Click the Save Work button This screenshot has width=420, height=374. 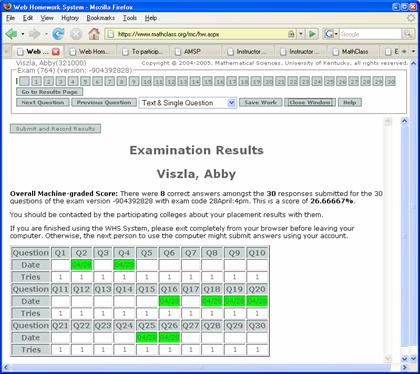pyautogui.click(x=261, y=102)
